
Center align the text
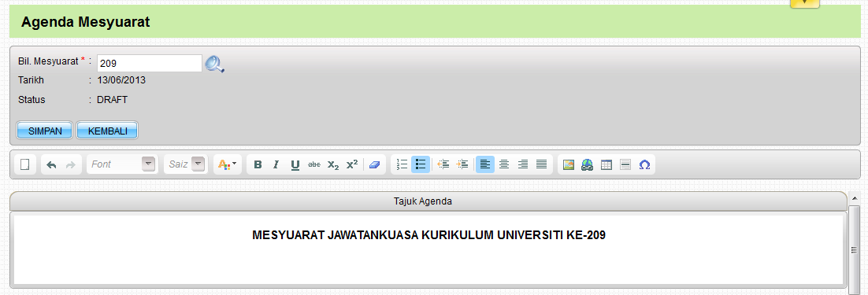click(x=504, y=164)
